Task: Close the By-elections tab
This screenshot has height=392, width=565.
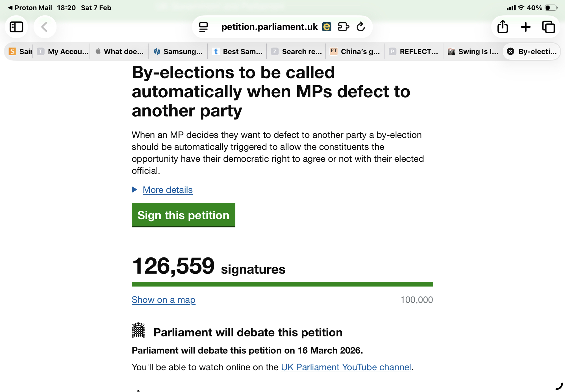Action: coord(510,51)
